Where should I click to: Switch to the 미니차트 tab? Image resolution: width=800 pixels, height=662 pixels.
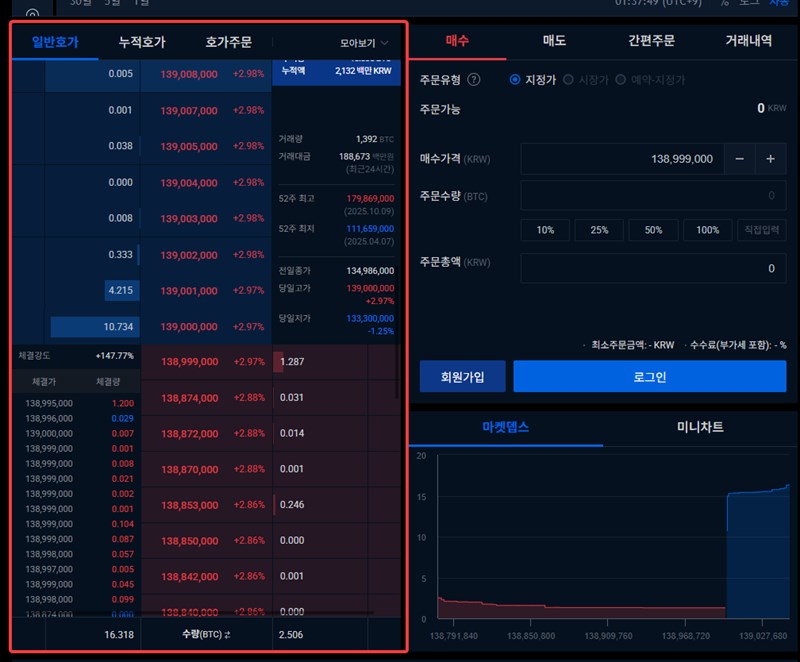click(700, 427)
